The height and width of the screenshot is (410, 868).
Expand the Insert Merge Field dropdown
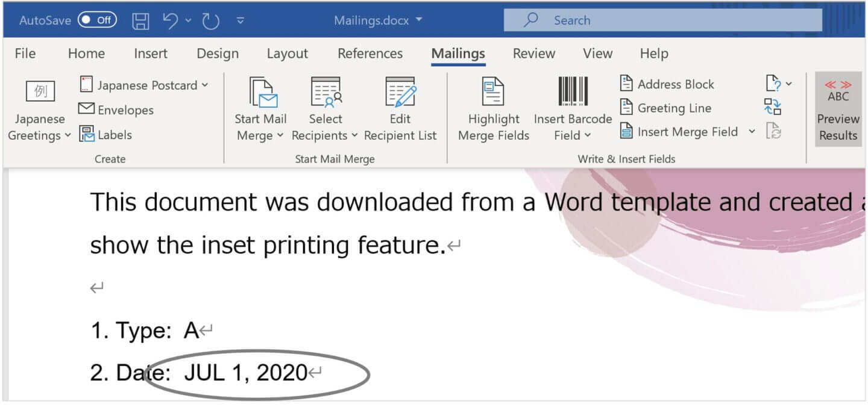point(751,131)
